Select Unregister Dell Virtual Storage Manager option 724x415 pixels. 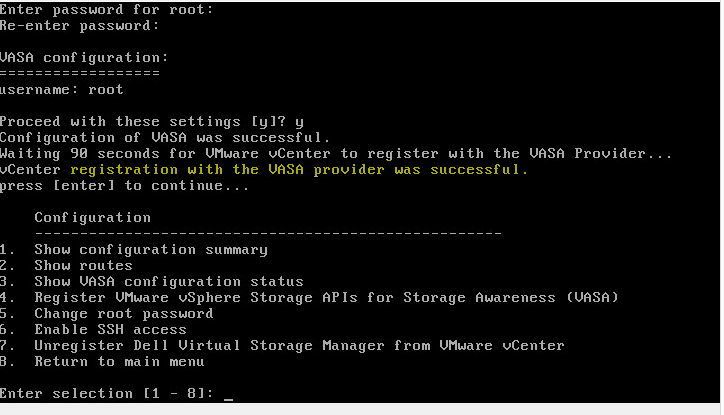(x=299, y=345)
